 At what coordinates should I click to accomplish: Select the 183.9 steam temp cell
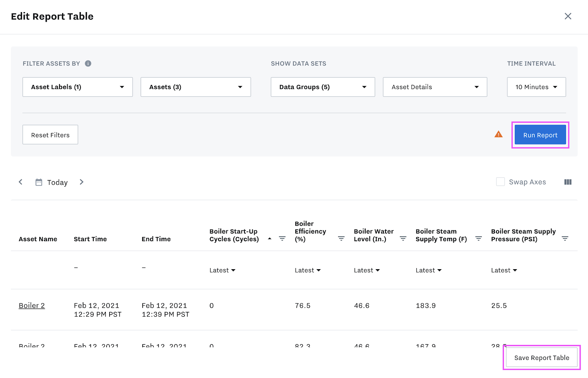tap(426, 306)
